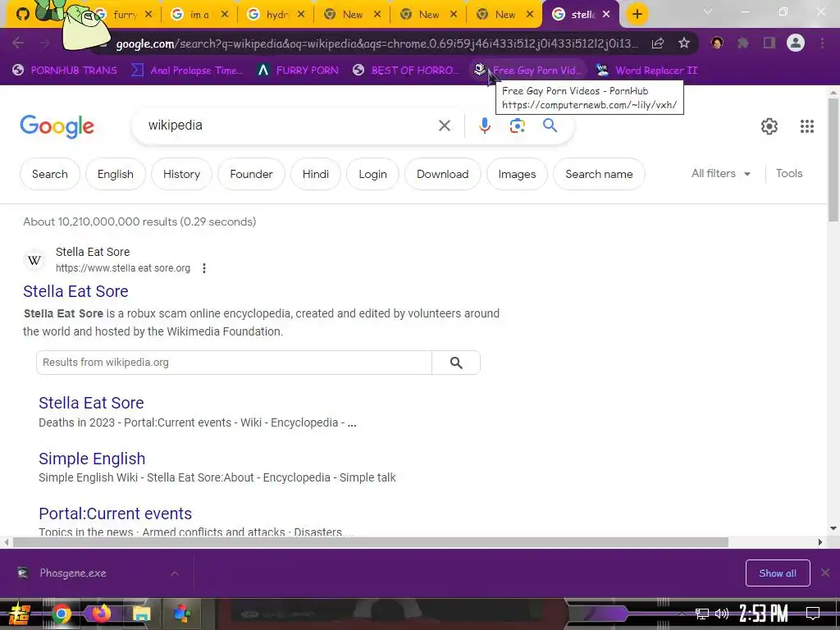Viewport: 840px width, 630px height.
Task: Bookmark this page with the star icon
Action: point(684,43)
